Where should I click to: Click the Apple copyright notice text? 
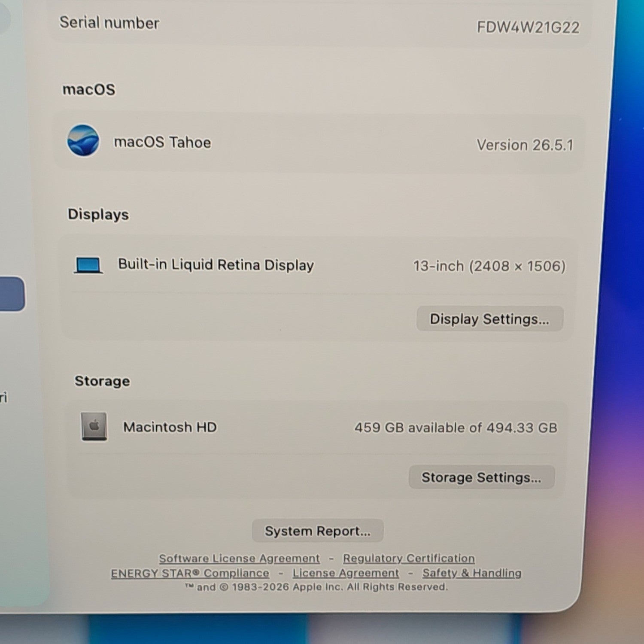click(316, 587)
